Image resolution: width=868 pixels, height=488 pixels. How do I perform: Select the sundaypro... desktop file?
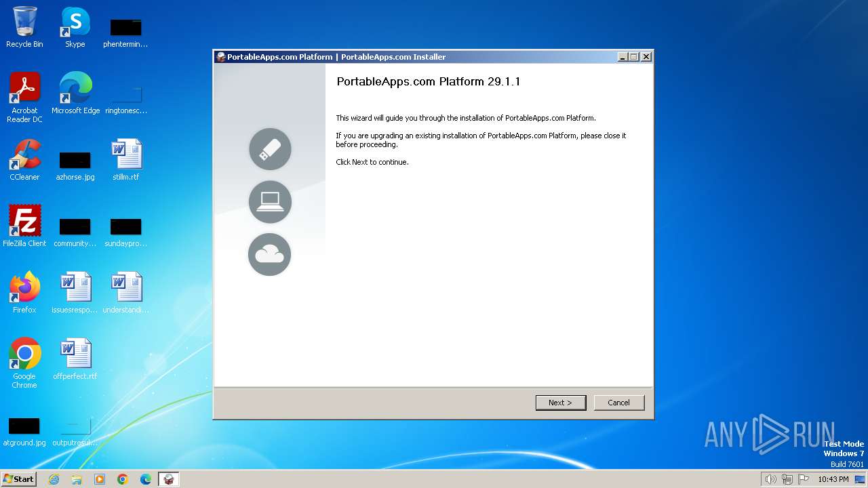click(x=126, y=232)
